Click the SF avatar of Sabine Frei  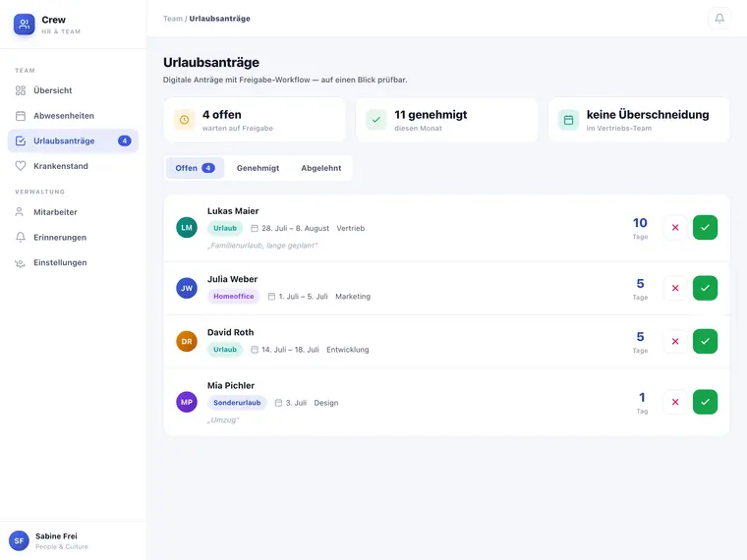click(x=19, y=541)
